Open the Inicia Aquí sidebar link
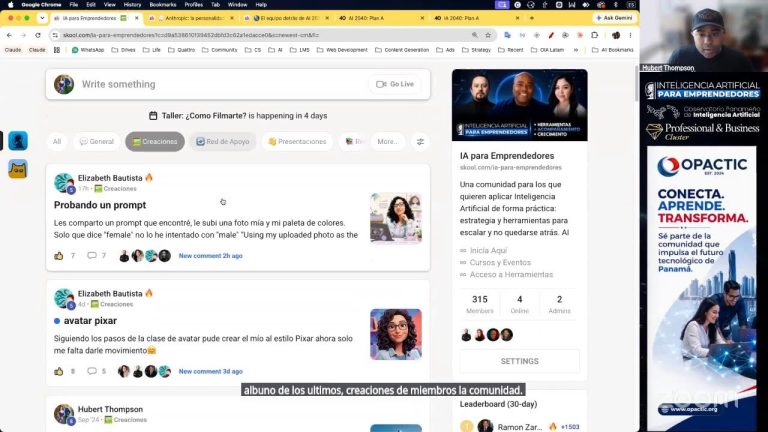 click(488, 250)
